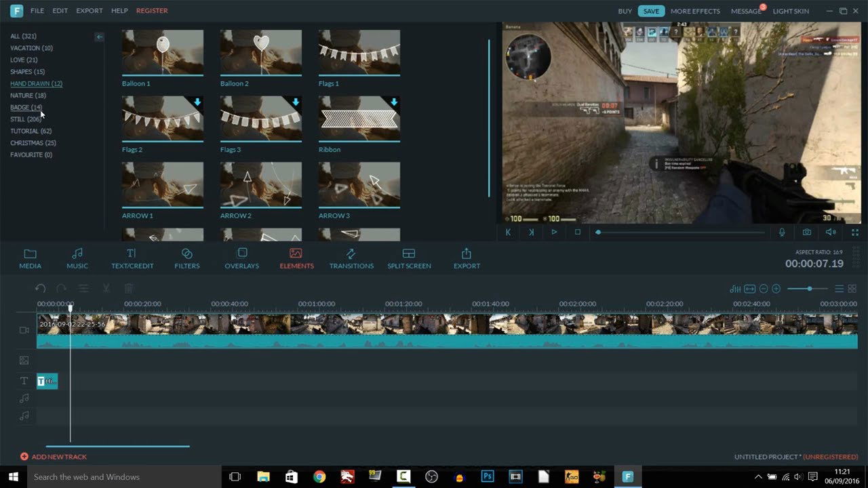Open the Split Screen panel

coord(409,258)
